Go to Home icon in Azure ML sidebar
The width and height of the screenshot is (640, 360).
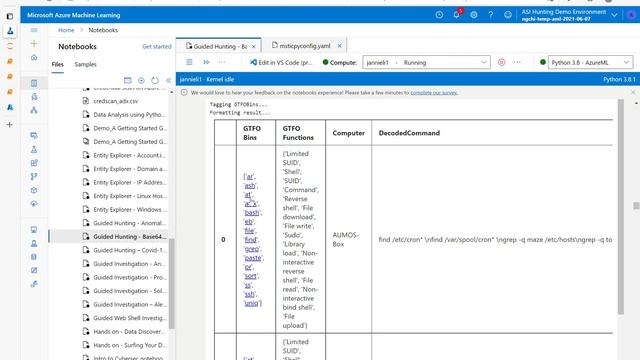click(x=34, y=58)
